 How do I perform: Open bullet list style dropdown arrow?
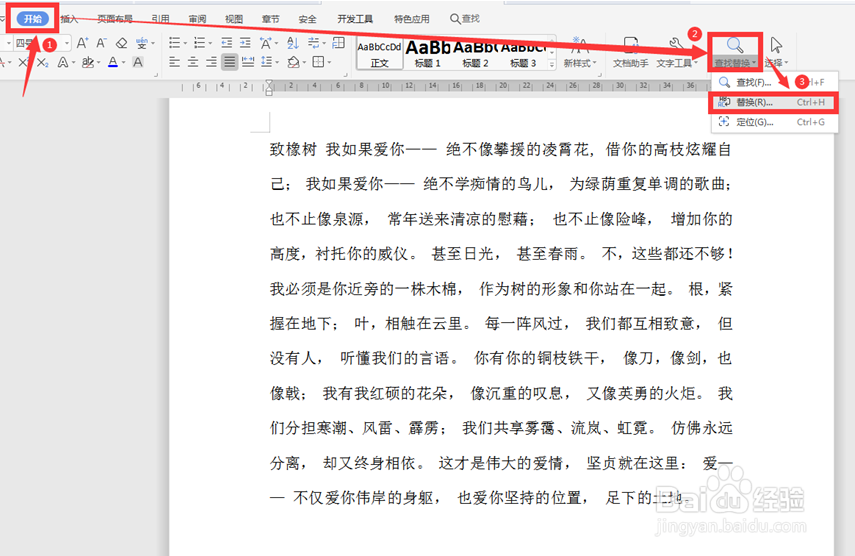(x=185, y=43)
